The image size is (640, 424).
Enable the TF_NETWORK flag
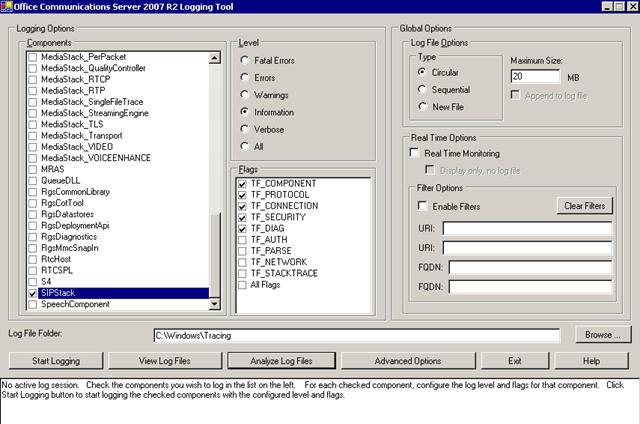click(242, 262)
